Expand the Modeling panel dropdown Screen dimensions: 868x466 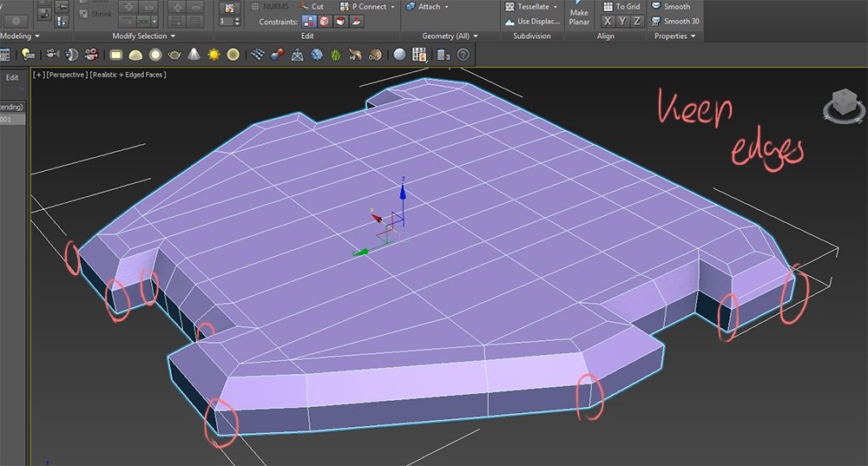click(20, 36)
